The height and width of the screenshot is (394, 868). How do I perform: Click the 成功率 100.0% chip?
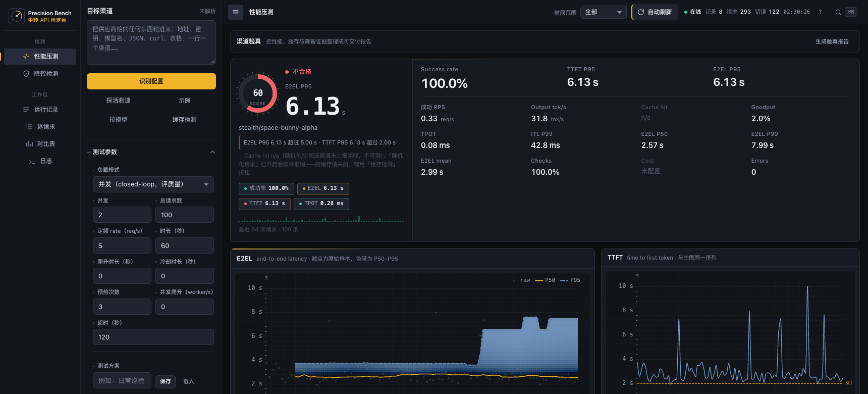pos(266,188)
